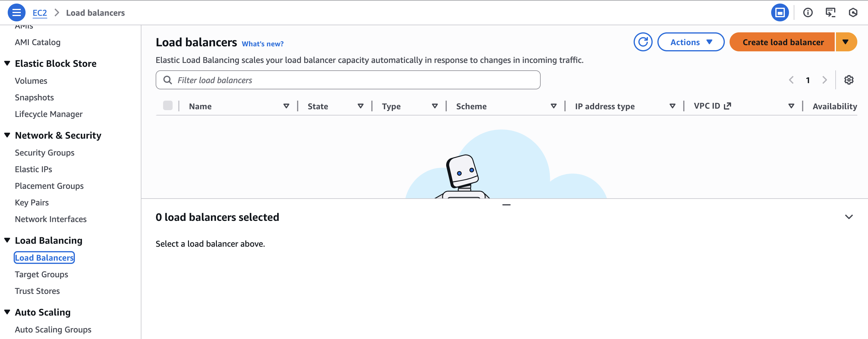This screenshot has width=868, height=339.
Task: Click the blue split-panel view icon
Action: pyautogui.click(x=780, y=13)
